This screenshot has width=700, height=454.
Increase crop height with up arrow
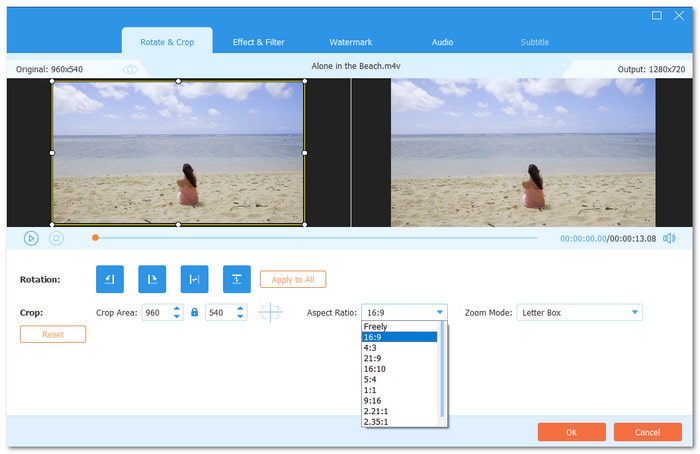(x=240, y=308)
